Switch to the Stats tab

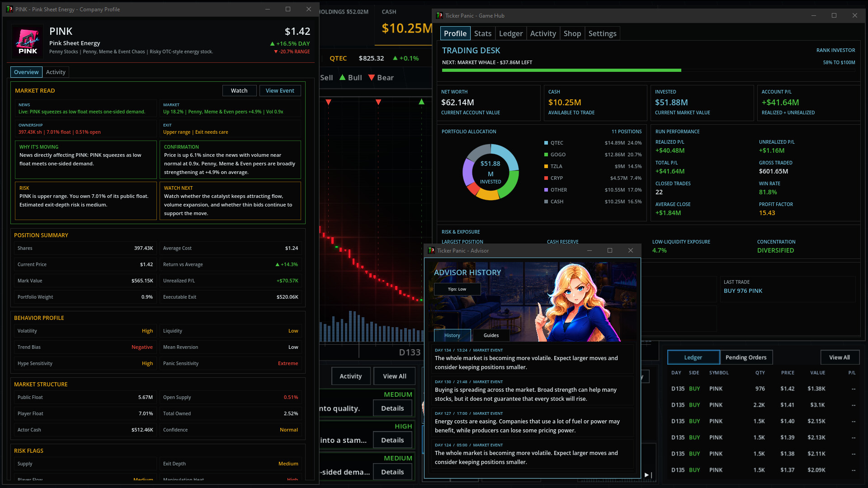[483, 33]
